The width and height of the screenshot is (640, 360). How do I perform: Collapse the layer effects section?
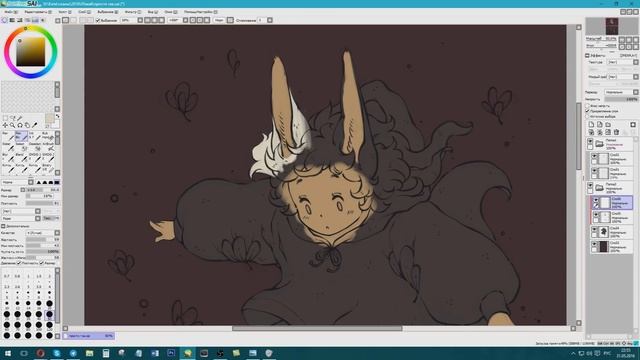tap(587, 56)
